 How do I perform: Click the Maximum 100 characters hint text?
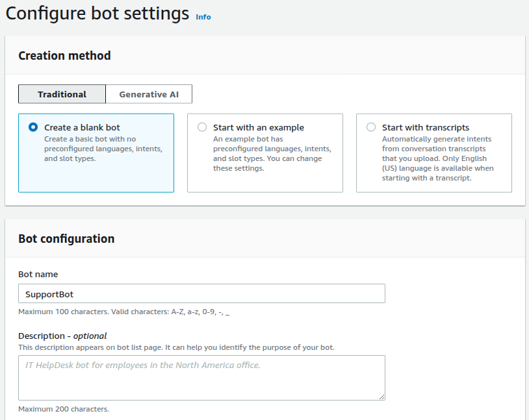[124, 312]
